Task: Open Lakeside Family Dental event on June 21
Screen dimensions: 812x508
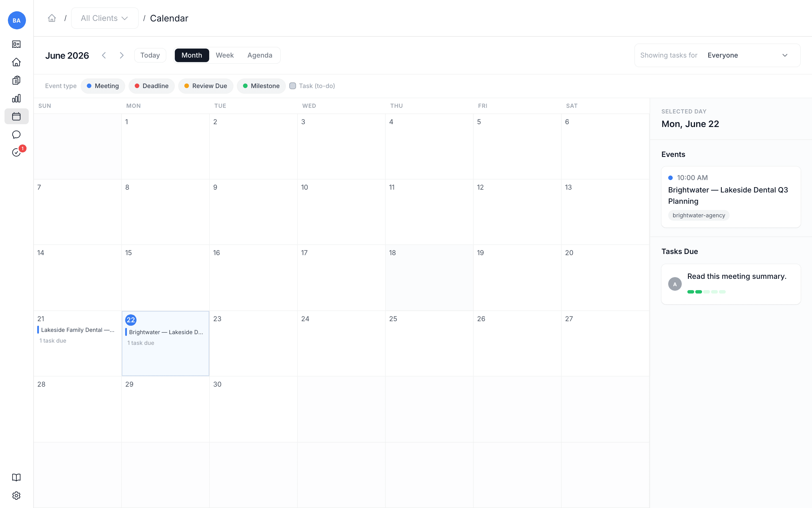Action: coord(77,330)
